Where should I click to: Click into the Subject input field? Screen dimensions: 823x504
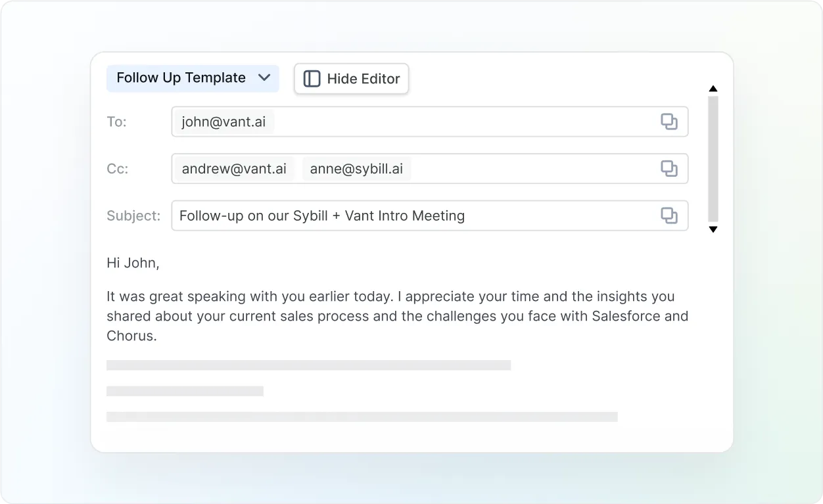(x=430, y=216)
